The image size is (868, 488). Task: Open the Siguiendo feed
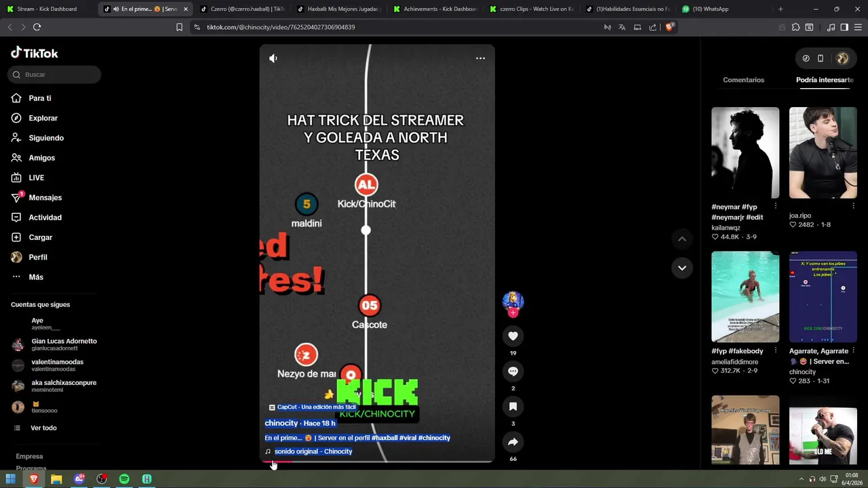(x=46, y=138)
